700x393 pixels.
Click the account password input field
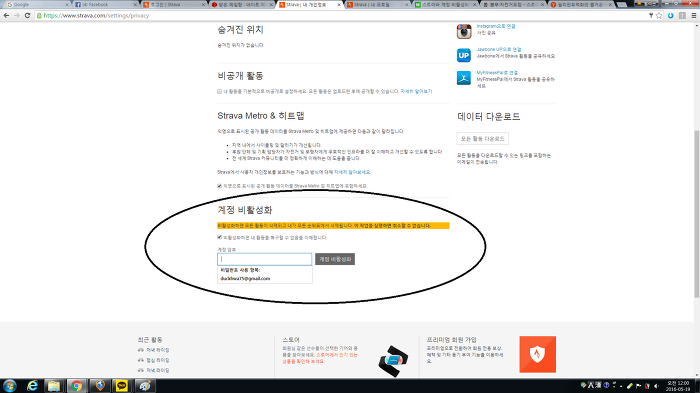click(x=264, y=259)
